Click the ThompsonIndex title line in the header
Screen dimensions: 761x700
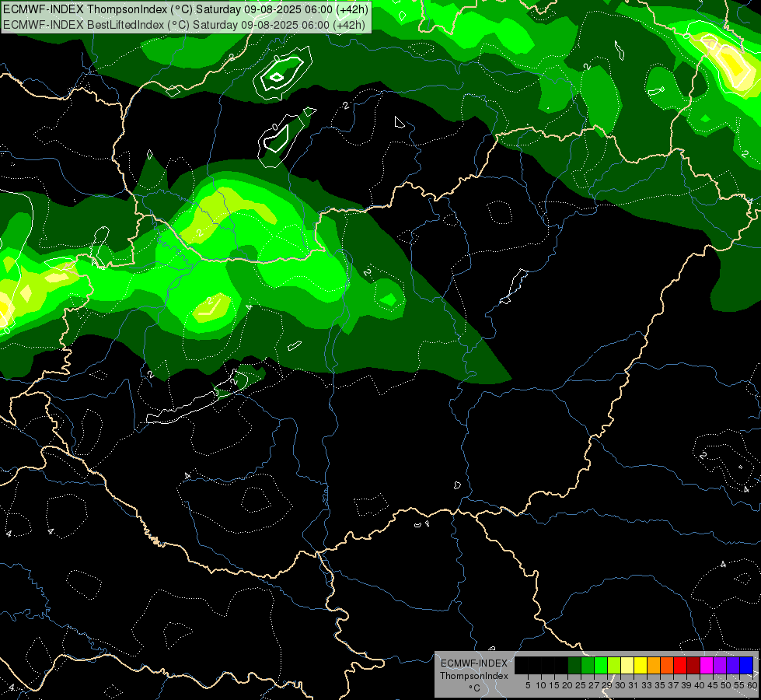point(186,9)
